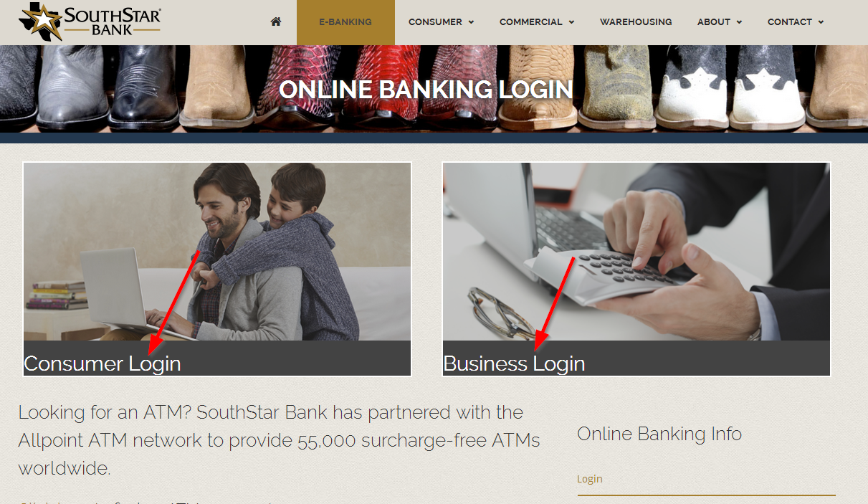Image resolution: width=868 pixels, height=504 pixels.
Task: Open the E-BANKING menu tab
Action: [345, 22]
